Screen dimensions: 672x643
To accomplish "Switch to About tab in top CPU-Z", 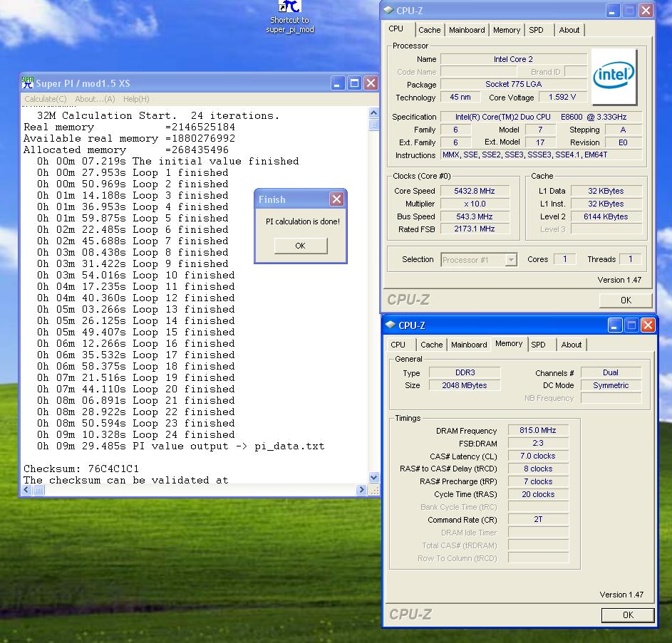I will tap(569, 30).
